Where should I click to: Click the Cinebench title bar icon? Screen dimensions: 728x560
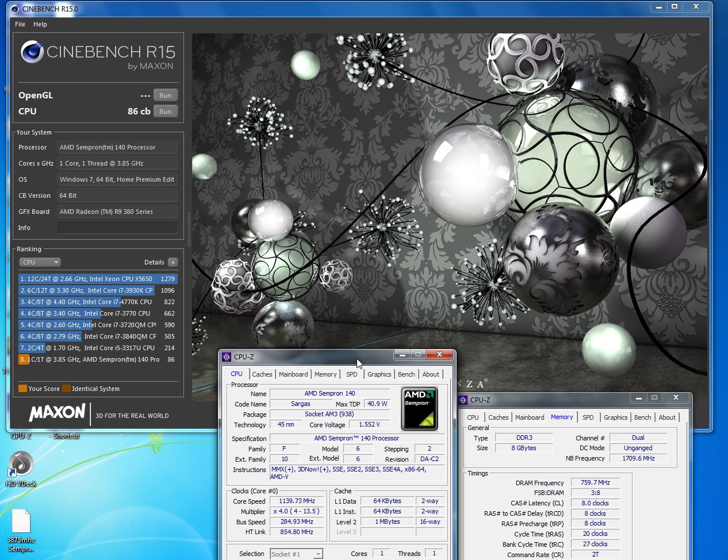pyautogui.click(x=15, y=9)
